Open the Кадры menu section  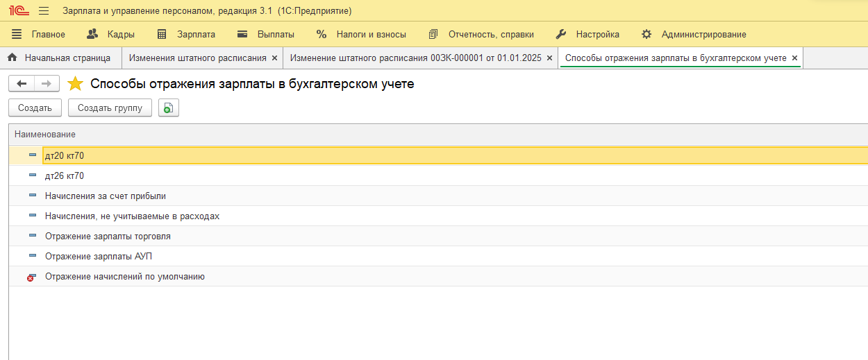[x=111, y=34]
